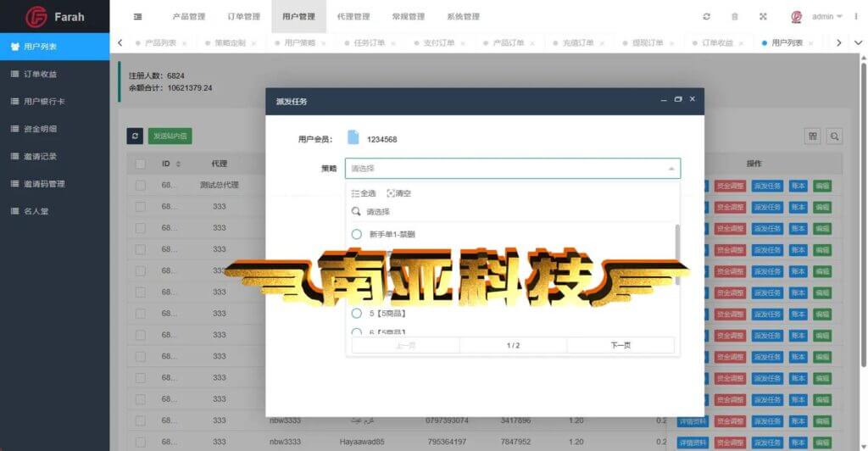This screenshot has height=451, width=868.
Task: Open 名人堂 in the sidebar
Action: pos(55,211)
